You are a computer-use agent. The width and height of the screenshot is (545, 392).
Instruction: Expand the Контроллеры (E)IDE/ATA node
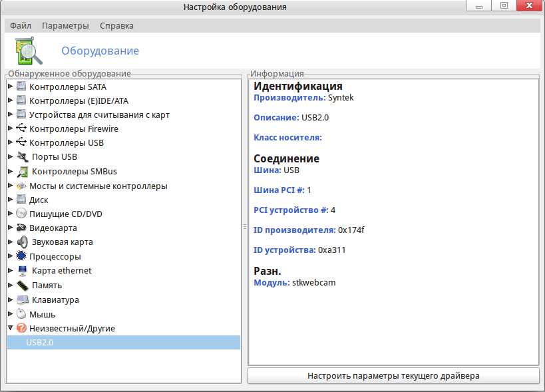point(11,100)
